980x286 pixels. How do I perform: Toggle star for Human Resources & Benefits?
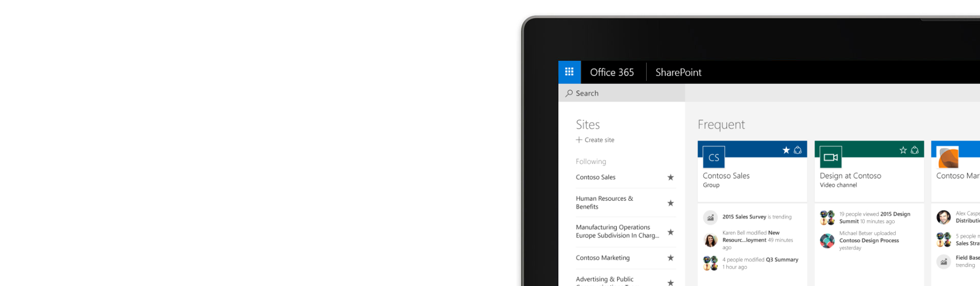[x=671, y=203]
